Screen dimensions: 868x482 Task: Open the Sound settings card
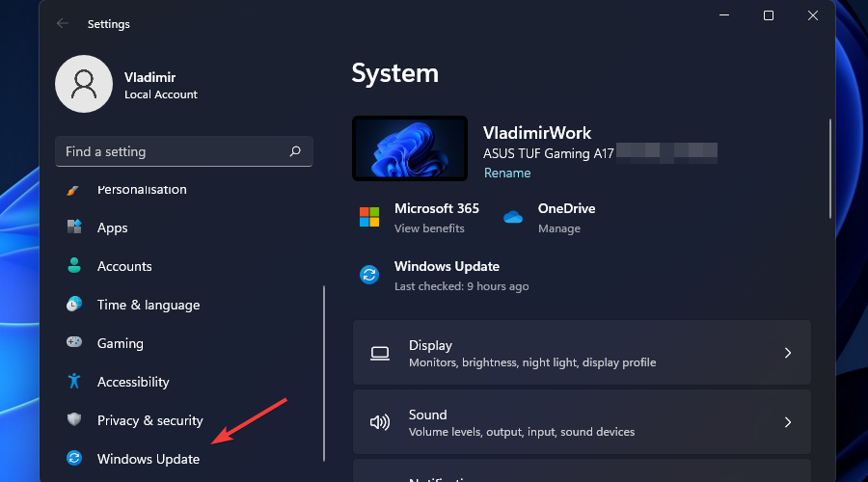coord(582,422)
